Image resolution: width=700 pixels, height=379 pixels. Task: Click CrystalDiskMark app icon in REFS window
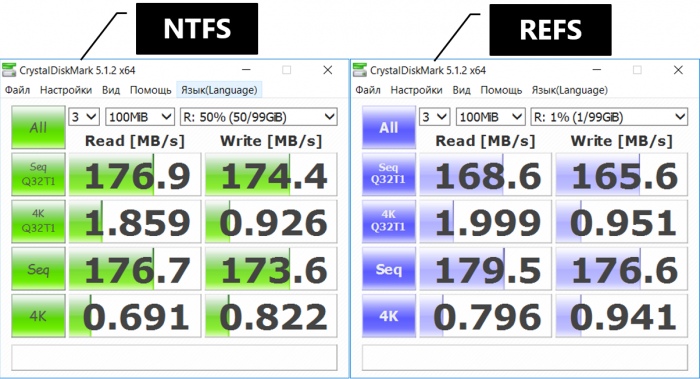(360, 70)
